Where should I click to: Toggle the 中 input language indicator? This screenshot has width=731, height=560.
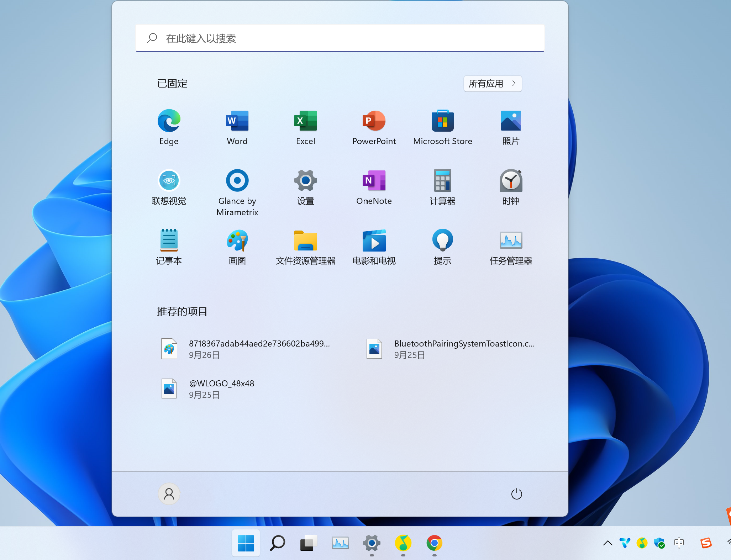679,543
